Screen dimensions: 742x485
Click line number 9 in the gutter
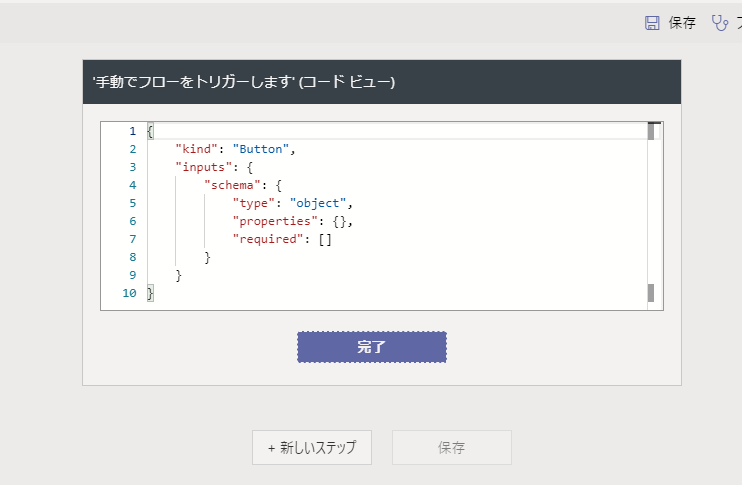click(x=132, y=275)
